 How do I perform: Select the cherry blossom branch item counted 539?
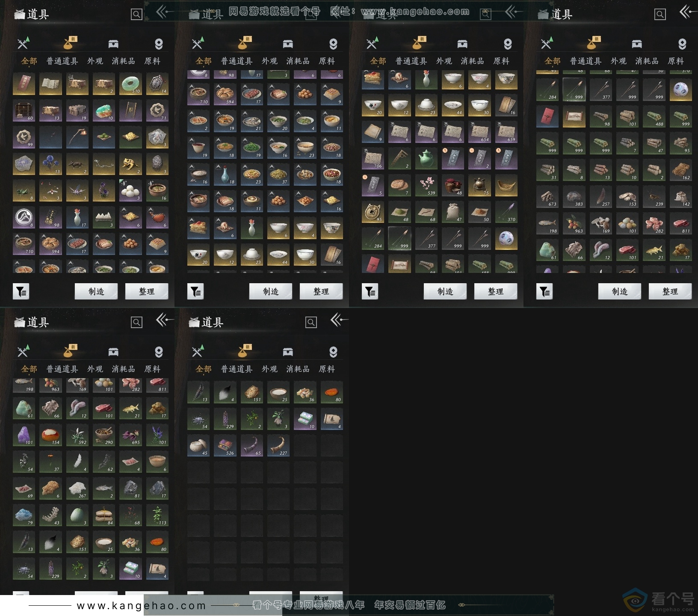point(426,186)
